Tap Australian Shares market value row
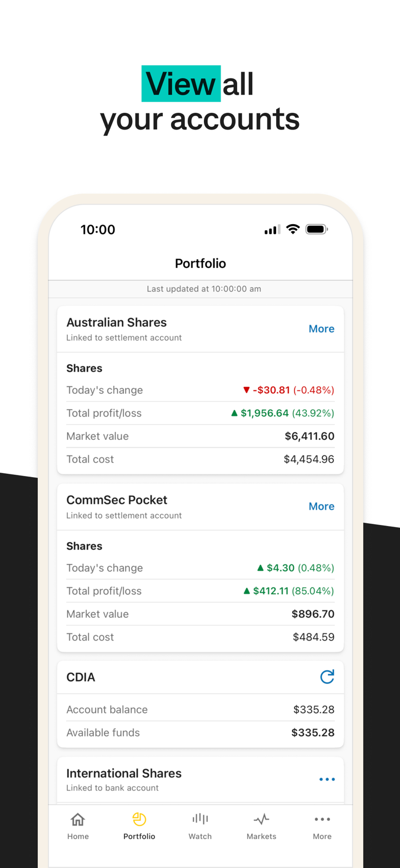This screenshot has width=400, height=868. tap(200, 437)
